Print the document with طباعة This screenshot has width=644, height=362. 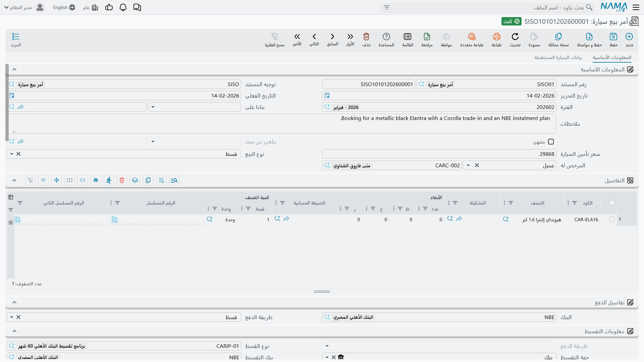click(x=496, y=40)
